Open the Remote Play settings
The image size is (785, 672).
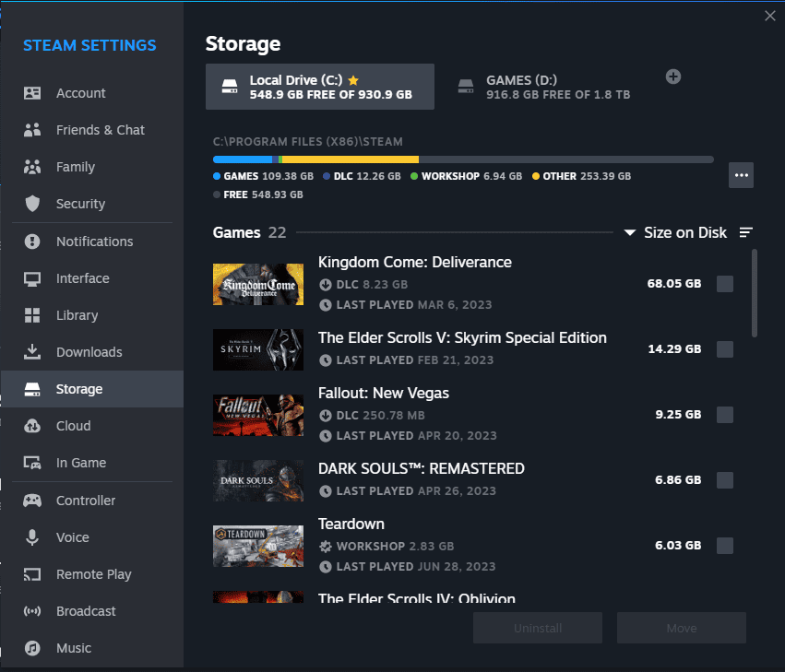tap(92, 574)
